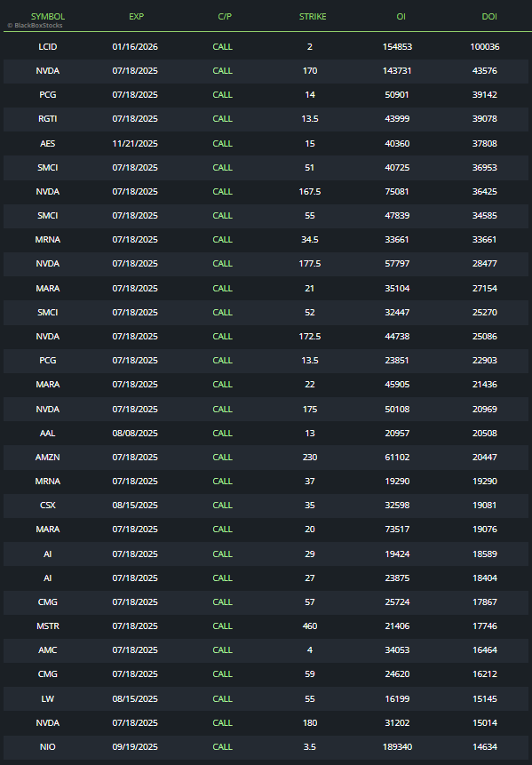Screen dimensions: 532x765
Task: Select AI symbol with strike 29
Action: click(x=48, y=554)
